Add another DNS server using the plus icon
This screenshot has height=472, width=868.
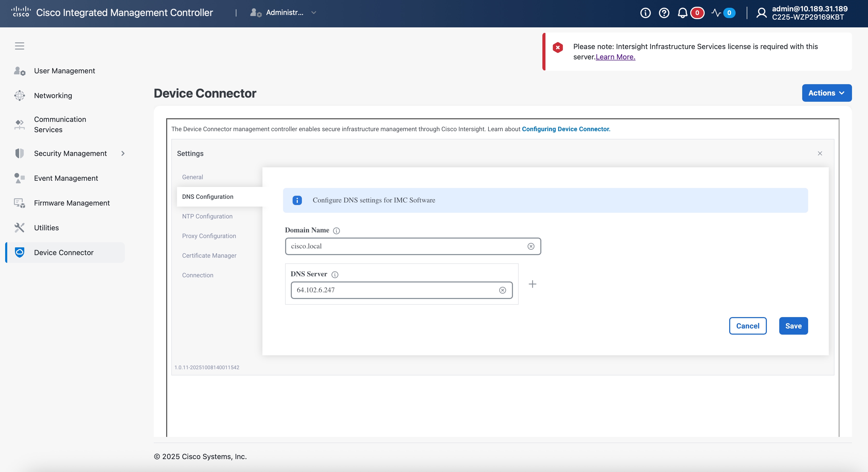[532, 284]
